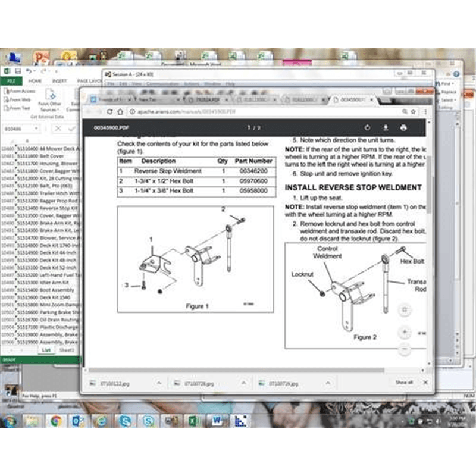Click From Web in Get External Data
476x476 pixels.
coord(20,100)
